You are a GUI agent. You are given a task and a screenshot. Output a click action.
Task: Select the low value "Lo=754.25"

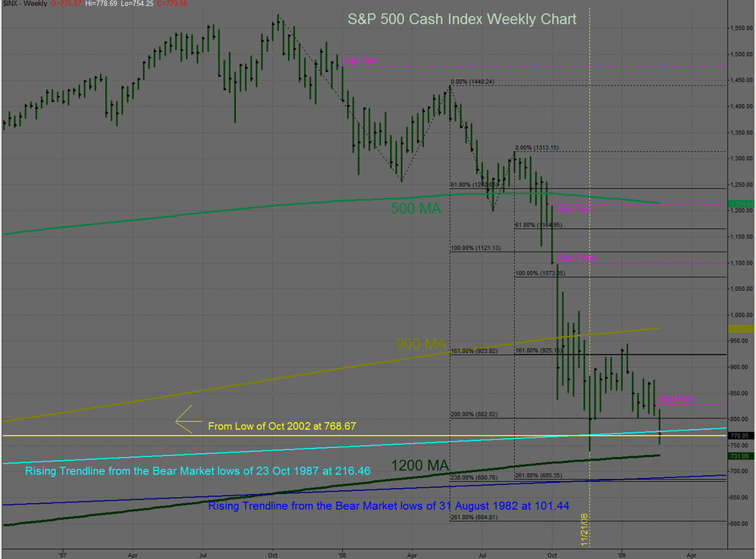[x=137, y=3]
